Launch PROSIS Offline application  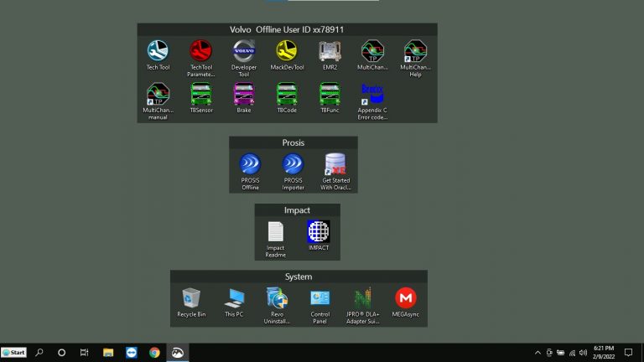tap(250, 164)
